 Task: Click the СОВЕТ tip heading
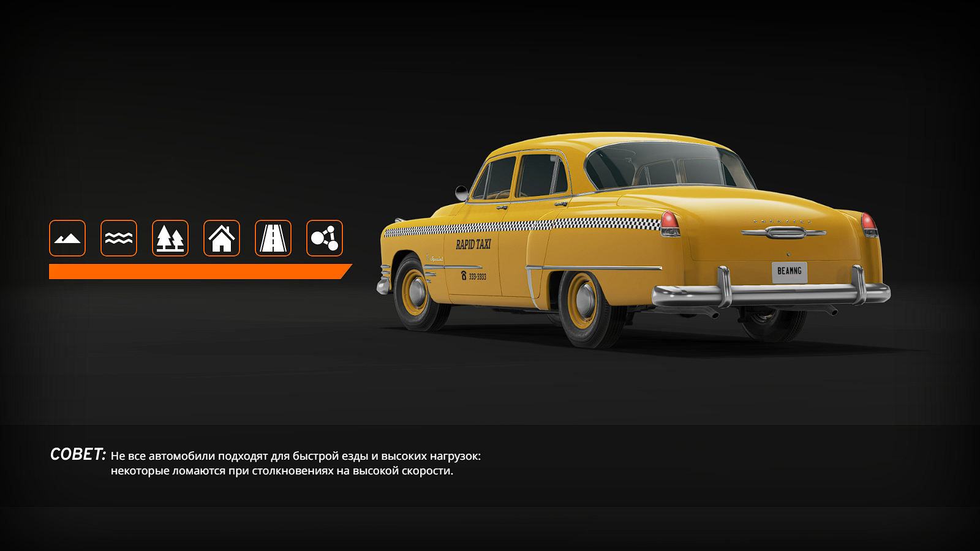point(78,454)
